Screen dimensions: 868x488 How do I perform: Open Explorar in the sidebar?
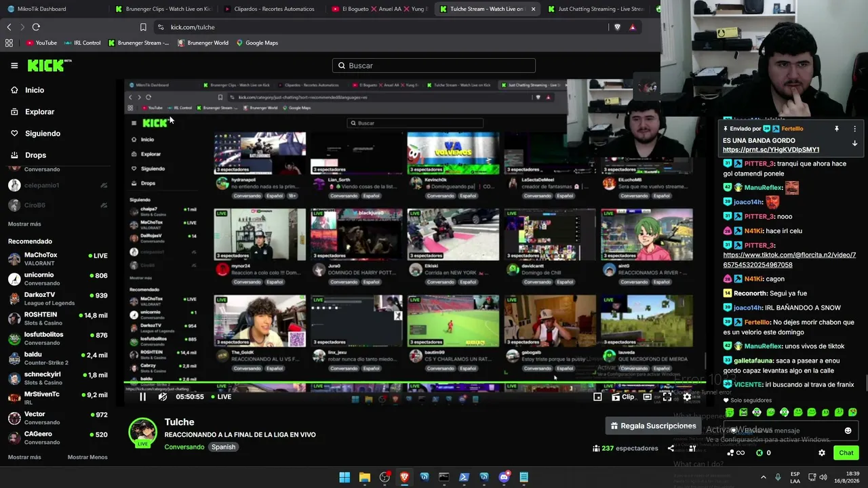coord(39,112)
